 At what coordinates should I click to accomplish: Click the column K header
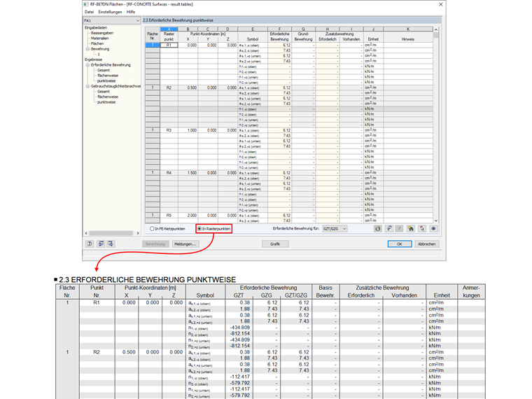pos(408,29)
